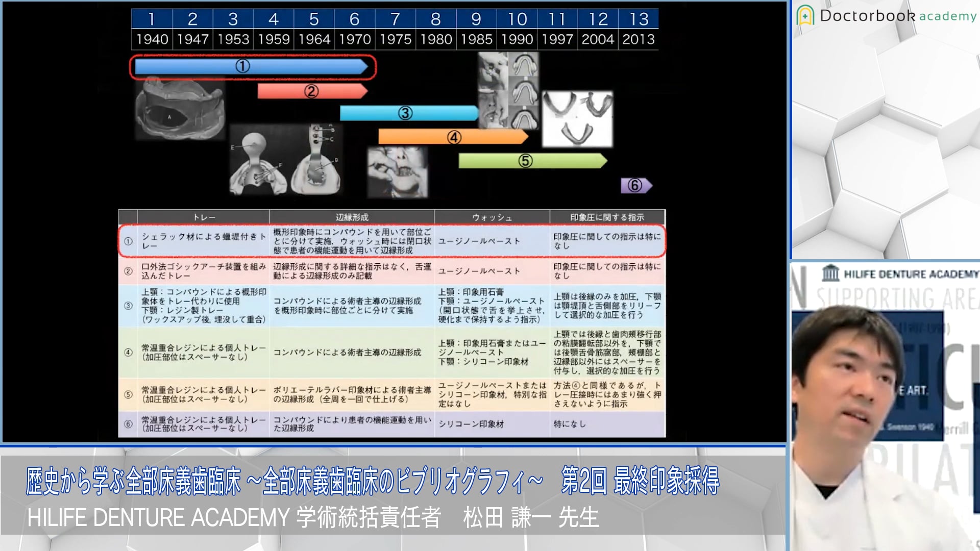Click 方法④と同様であるが instruction cell
Image resolution: width=980 pixels, height=551 pixels.
point(607,394)
